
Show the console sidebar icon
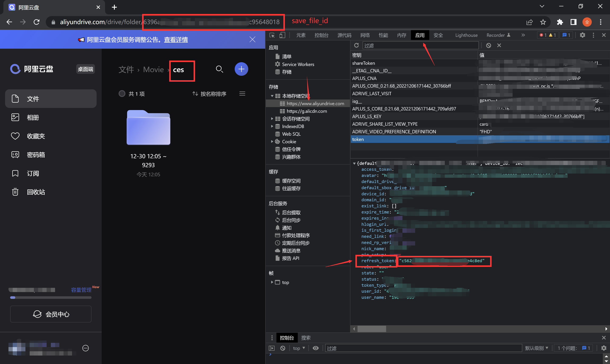(272, 348)
